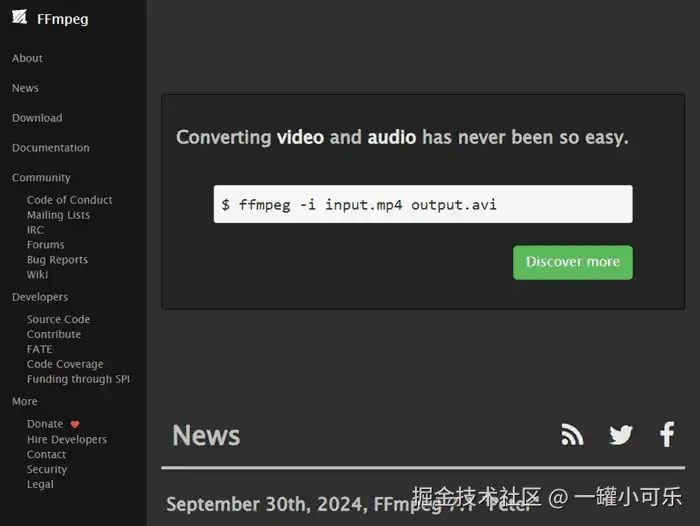Image resolution: width=700 pixels, height=526 pixels.
Task: Open the Legal link
Action: point(40,484)
